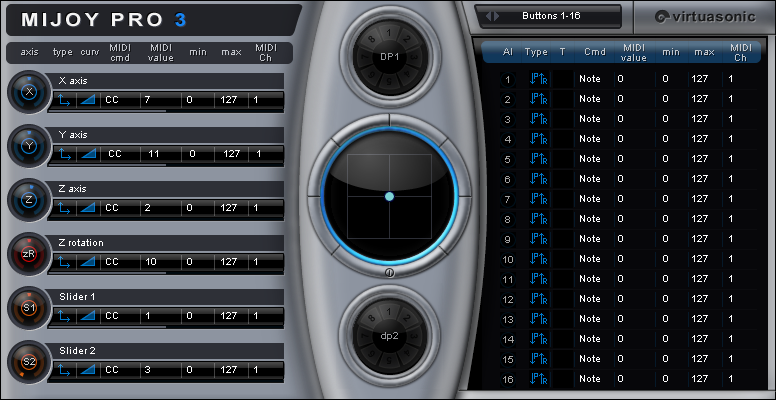Click button 5 press/release type icon
Viewport: 776px width, 400px height.
coord(538,159)
